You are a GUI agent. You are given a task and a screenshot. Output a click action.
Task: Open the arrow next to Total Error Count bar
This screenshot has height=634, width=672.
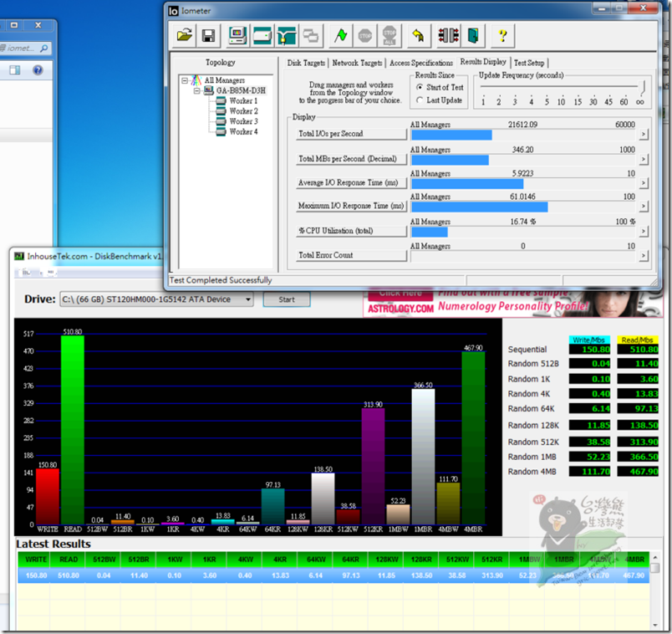tap(643, 256)
